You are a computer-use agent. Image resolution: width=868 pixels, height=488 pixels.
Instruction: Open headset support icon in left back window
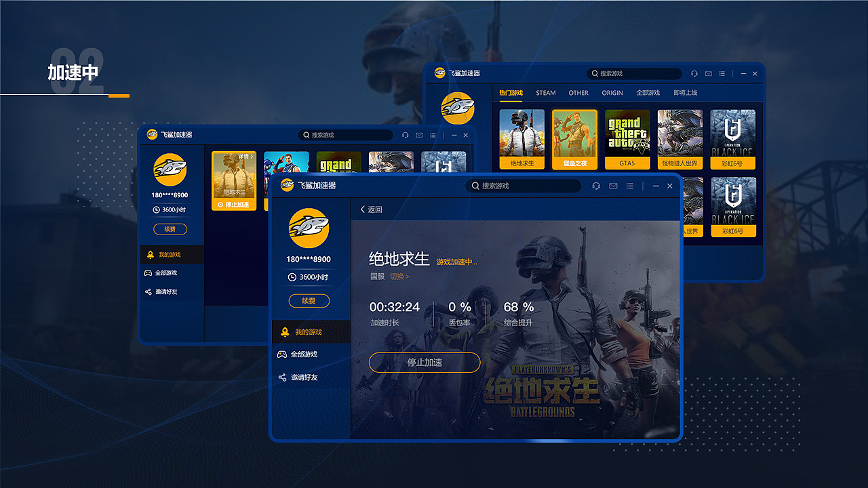(405, 136)
